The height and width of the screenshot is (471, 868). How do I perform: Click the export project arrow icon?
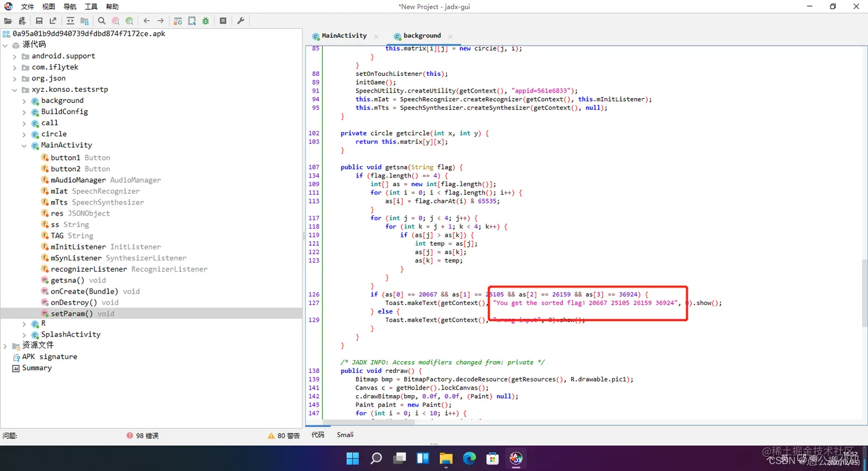(53, 21)
